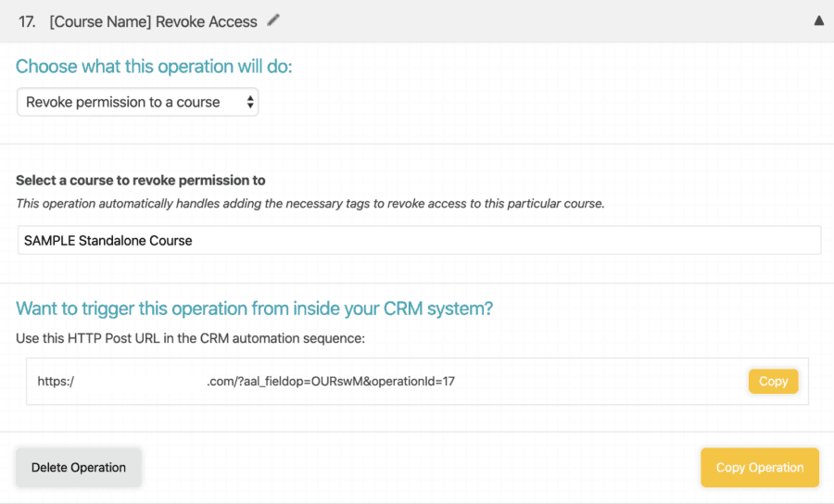This screenshot has height=504, width=834.
Task: Click the gray operation header bar
Action: click(x=417, y=21)
